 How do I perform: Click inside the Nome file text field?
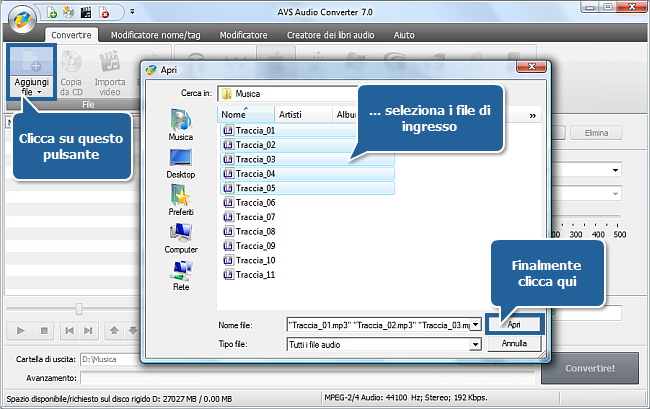coord(378,325)
